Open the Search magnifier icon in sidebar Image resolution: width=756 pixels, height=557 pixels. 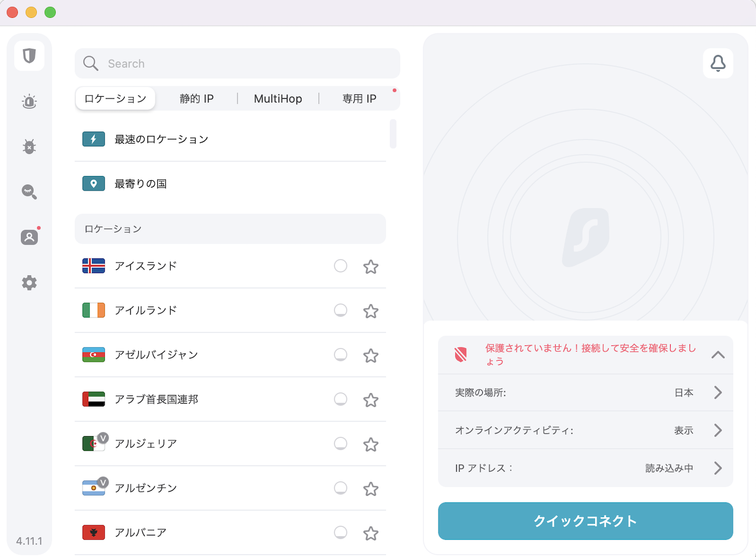(29, 192)
